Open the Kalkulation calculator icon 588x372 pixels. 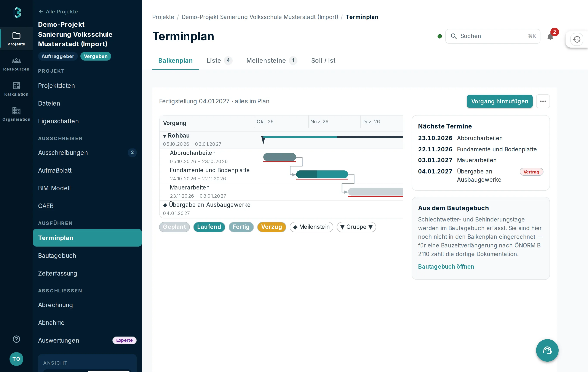16,86
